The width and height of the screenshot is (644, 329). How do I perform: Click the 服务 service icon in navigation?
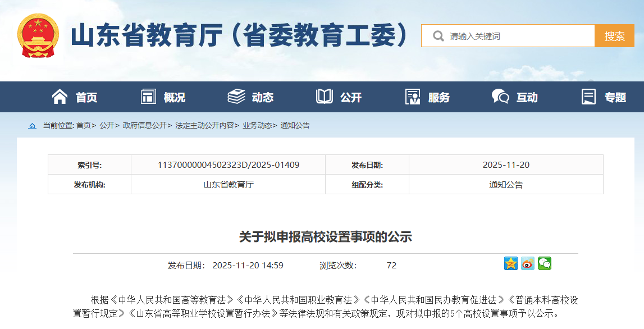(413, 97)
